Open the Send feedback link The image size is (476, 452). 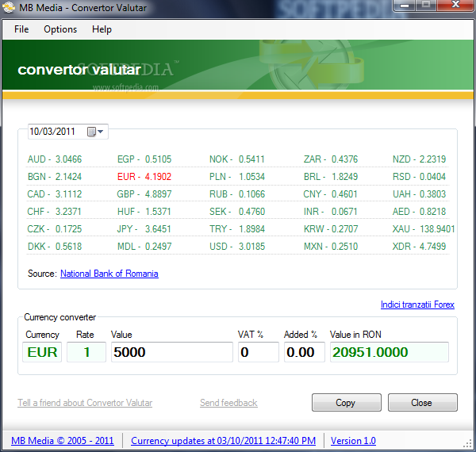[x=228, y=403]
